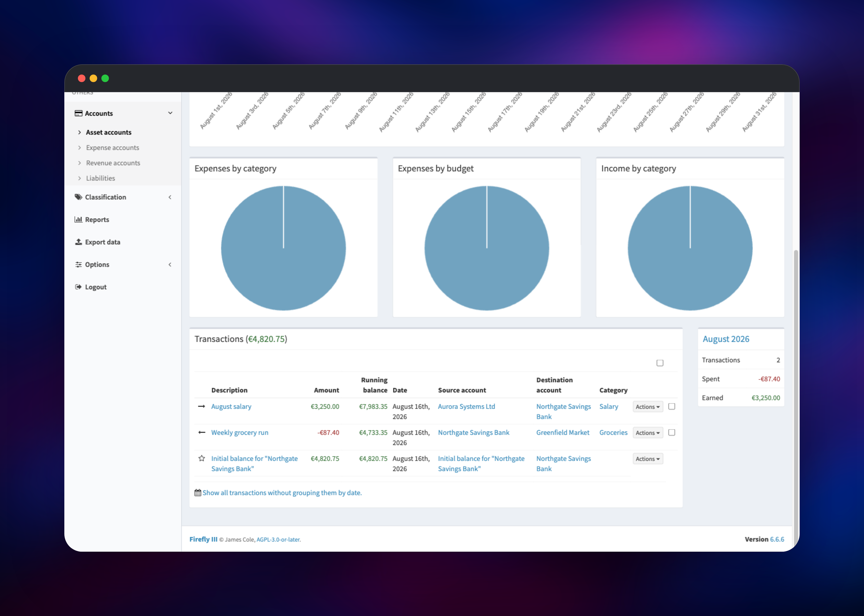This screenshot has width=864, height=616.
Task: Click the chevron next to Liabilities
Action: pyautogui.click(x=79, y=178)
